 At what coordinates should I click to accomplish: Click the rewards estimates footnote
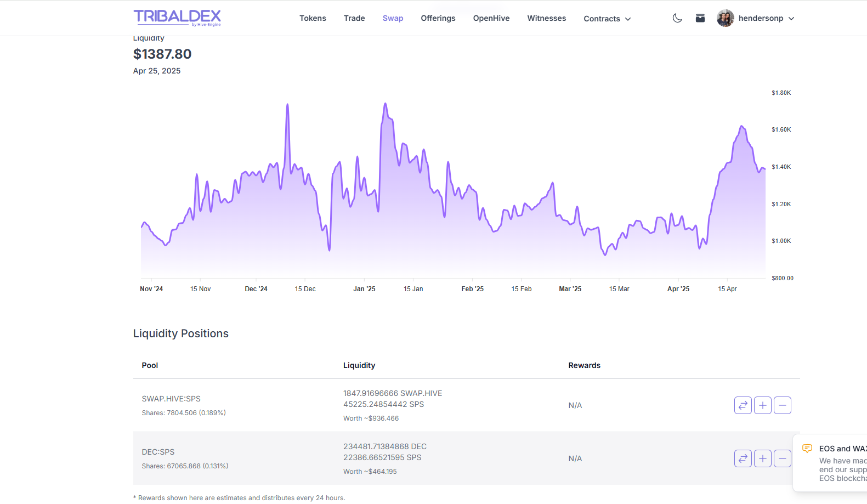click(x=239, y=498)
